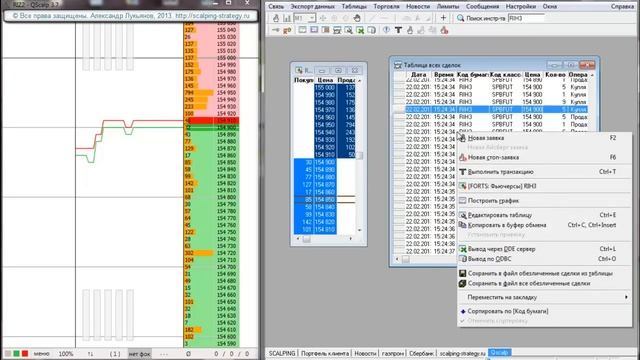Switch to Qscalp tab

499,353
